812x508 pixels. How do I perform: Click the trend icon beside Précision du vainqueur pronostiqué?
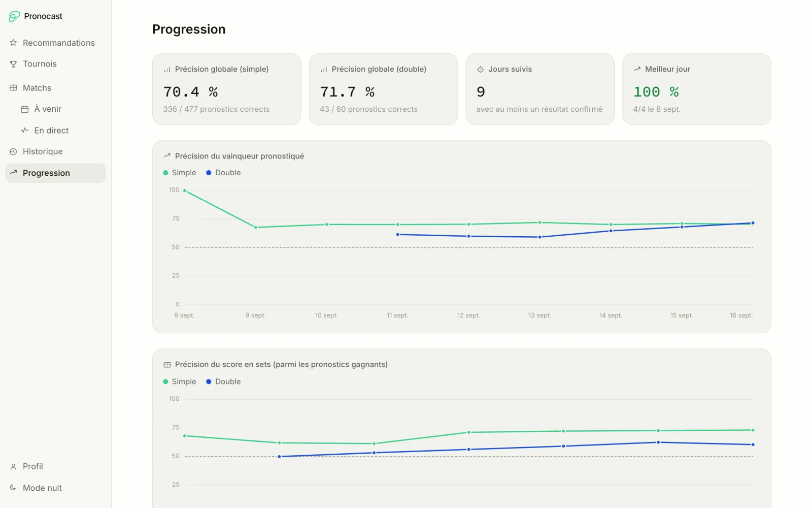tap(167, 156)
